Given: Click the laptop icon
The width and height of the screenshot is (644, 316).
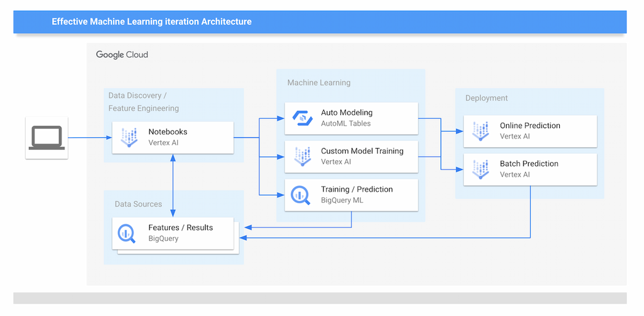Looking at the screenshot, I should tap(46, 137).
